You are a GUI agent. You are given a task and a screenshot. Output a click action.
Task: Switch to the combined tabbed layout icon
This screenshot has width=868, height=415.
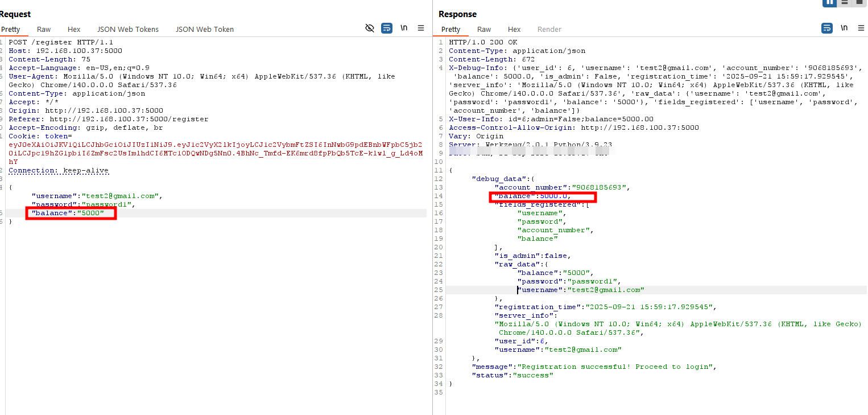(859, 2)
